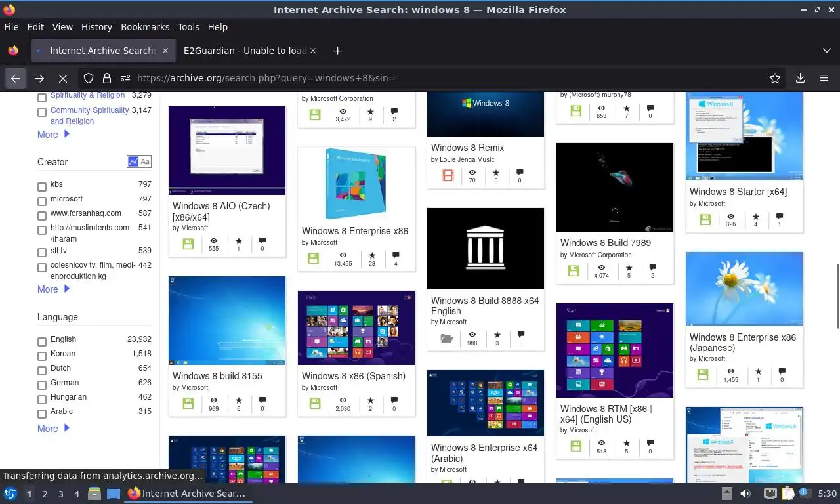Click the movie film icon under Windows 8 Remix

click(448, 175)
